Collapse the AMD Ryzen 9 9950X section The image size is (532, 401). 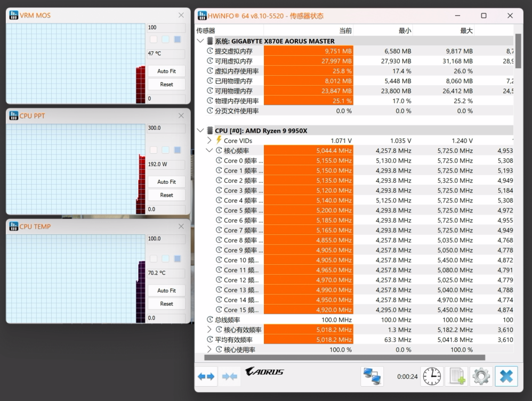[200, 130]
